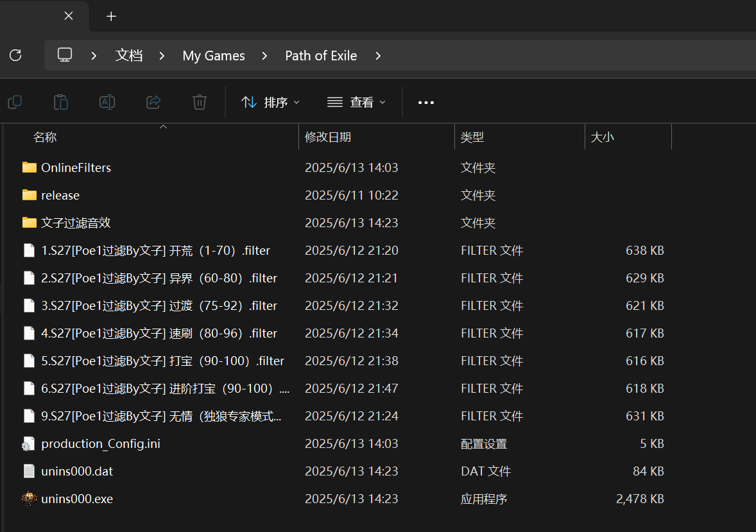Click the 1.S27 开荒 filter file icon
756x532 pixels.
click(30, 250)
